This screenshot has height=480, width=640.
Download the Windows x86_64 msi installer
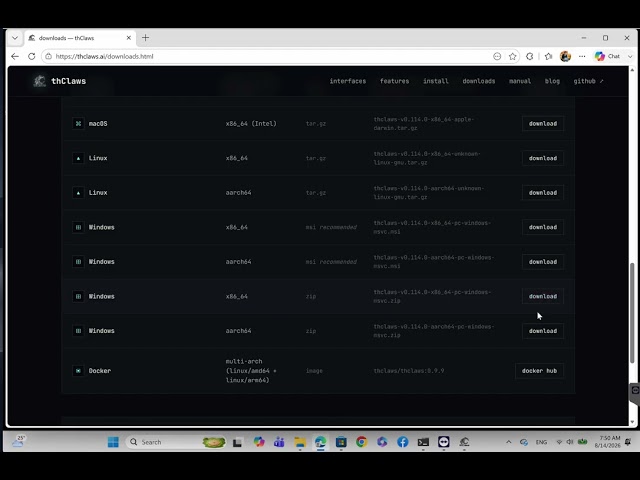(x=543, y=227)
